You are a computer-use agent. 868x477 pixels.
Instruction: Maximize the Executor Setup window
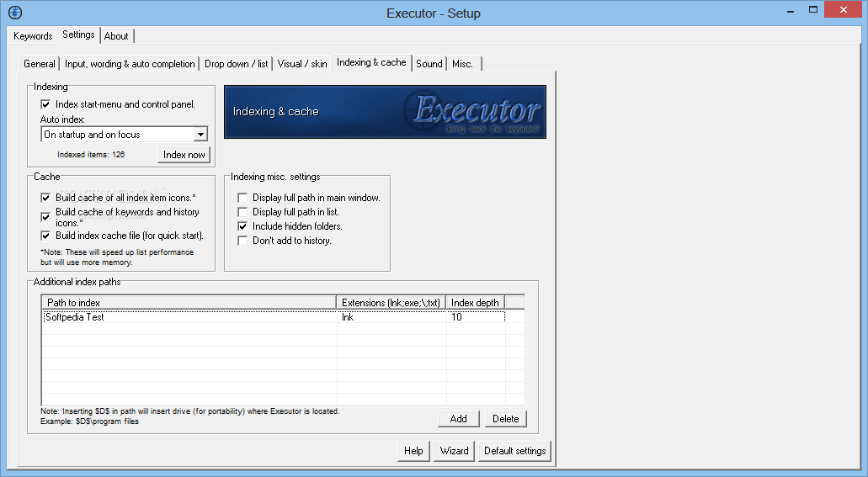[x=813, y=10]
